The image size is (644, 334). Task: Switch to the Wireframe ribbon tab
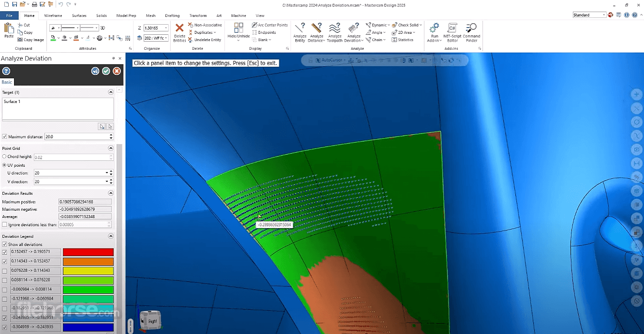[53, 15]
